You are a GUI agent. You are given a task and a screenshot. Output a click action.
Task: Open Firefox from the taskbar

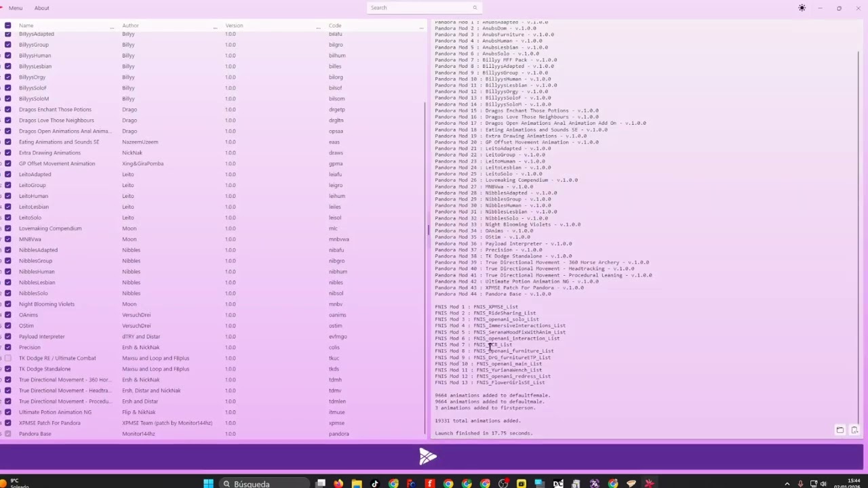[x=338, y=483]
